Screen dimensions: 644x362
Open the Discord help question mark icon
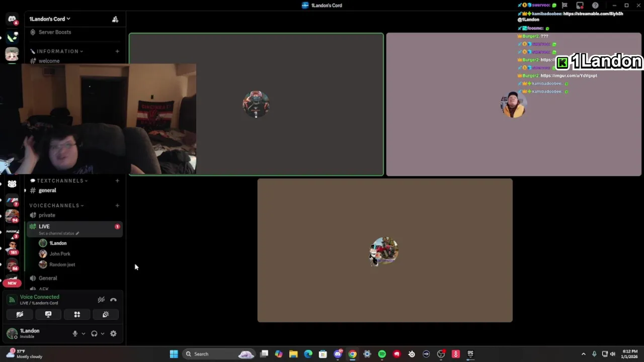point(595,6)
